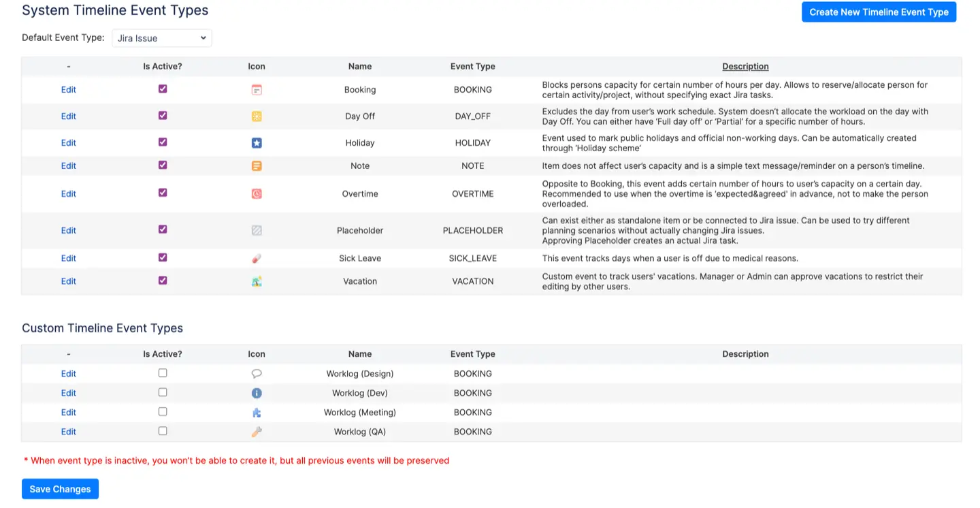Disable the Placeholder event type checkbox

tap(163, 229)
